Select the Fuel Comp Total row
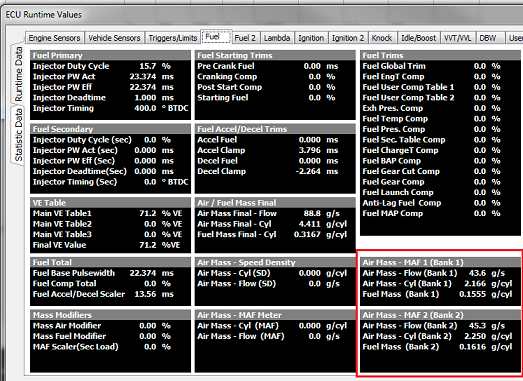The width and height of the screenshot is (523, 381). pyautogui.click(x=110, y=284)
